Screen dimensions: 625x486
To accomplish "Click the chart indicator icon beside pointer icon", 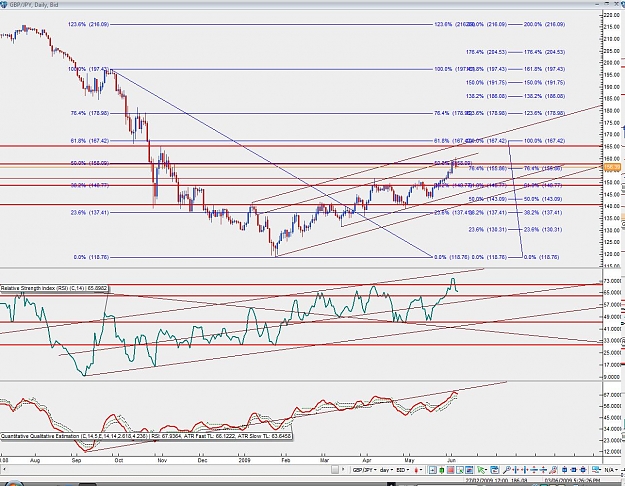I will pyautogui.click(x=469, y=470).
